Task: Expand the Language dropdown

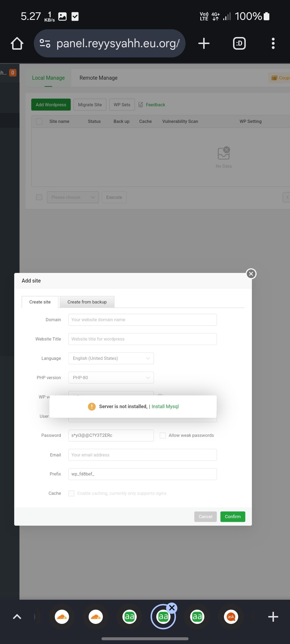Action: (x=111, y=358)
